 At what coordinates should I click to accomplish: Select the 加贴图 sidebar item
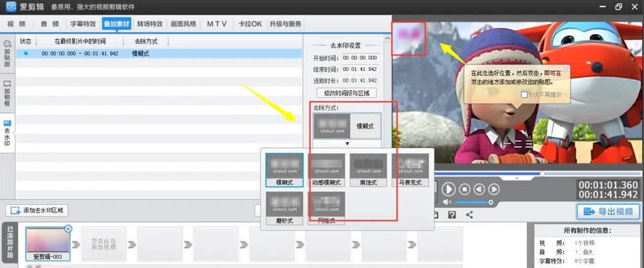click(x=7, y=54)
